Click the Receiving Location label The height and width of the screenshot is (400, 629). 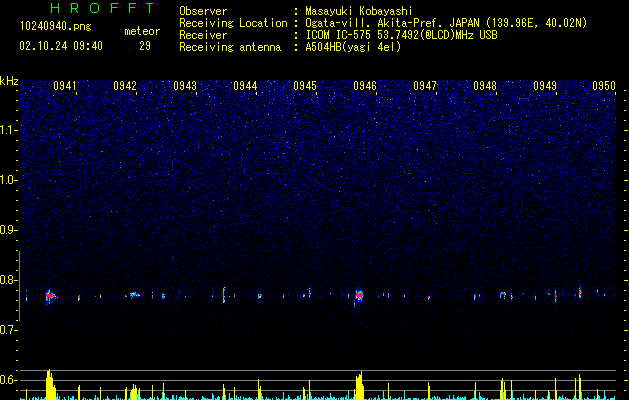233,23
